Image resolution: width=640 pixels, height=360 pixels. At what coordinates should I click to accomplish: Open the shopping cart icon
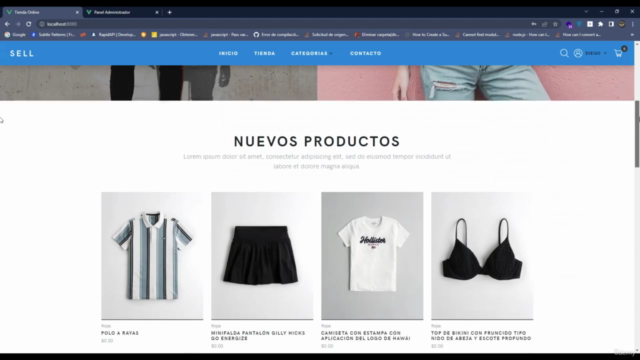pyautogui.click(x=618, y=53)
